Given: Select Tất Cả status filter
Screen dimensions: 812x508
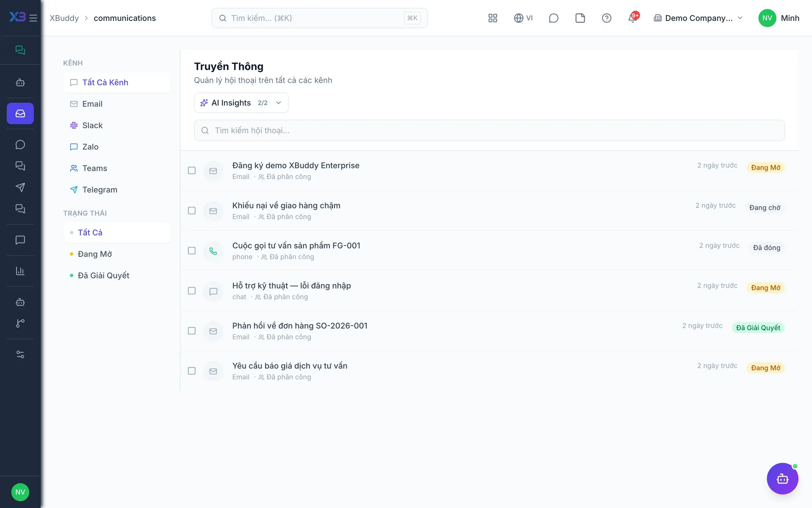Looking at the screenshot, I should [117, 232].
